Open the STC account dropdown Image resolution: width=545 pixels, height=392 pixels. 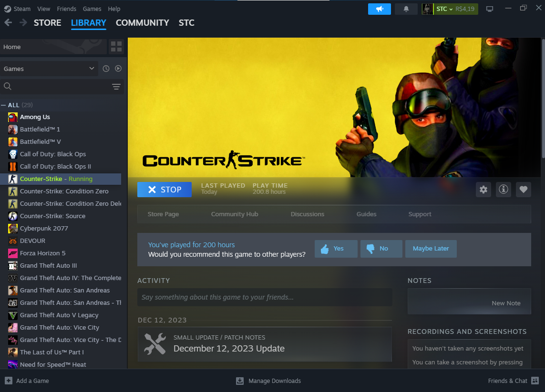pos(450,9)
